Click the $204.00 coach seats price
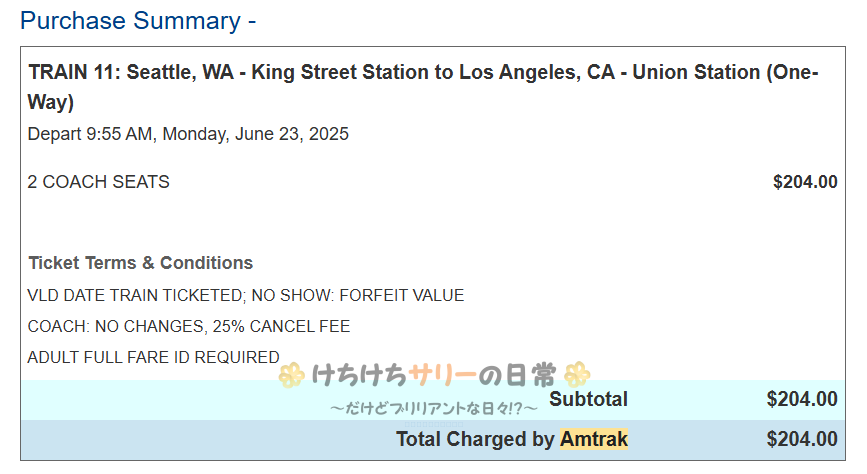Viewport: 867px width, 474px height. (804, 182)
